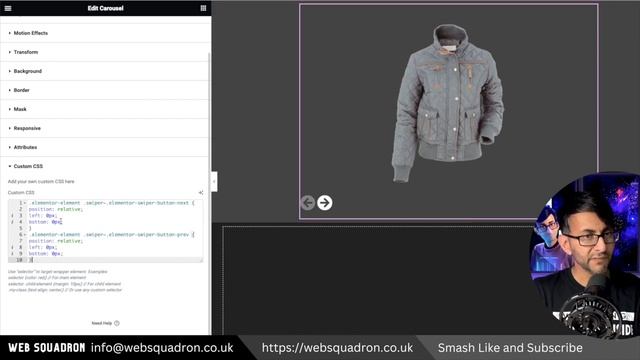The image size is (640, 360).
Task: Click the AI icon beside Custom CSS label
Action: click(200, 193)
